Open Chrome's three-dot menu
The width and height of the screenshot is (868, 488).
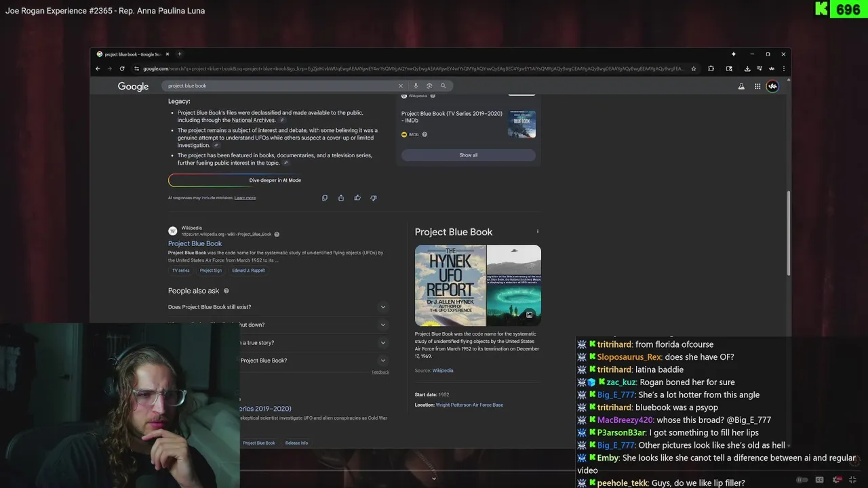pos(784,68)
